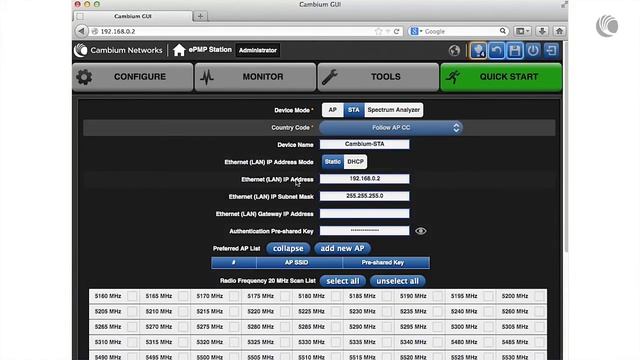Screen dimensions: 640x360
Task: Open the MONITOR tab
Action: 255,77
